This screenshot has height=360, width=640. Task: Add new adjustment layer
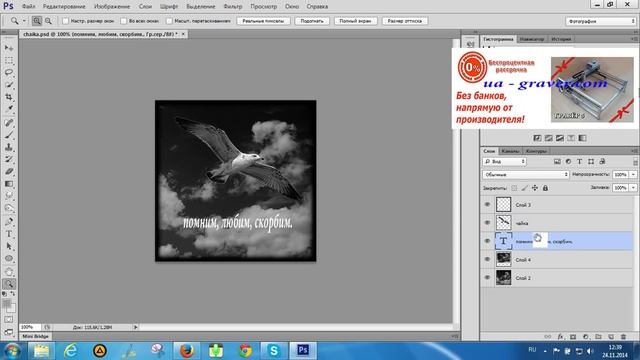coord(586,337)
